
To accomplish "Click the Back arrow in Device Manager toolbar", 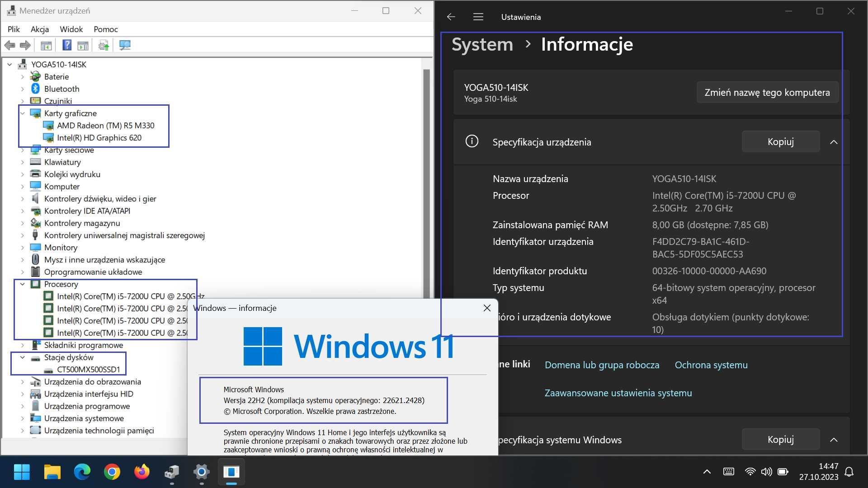I will click(9, 45).
